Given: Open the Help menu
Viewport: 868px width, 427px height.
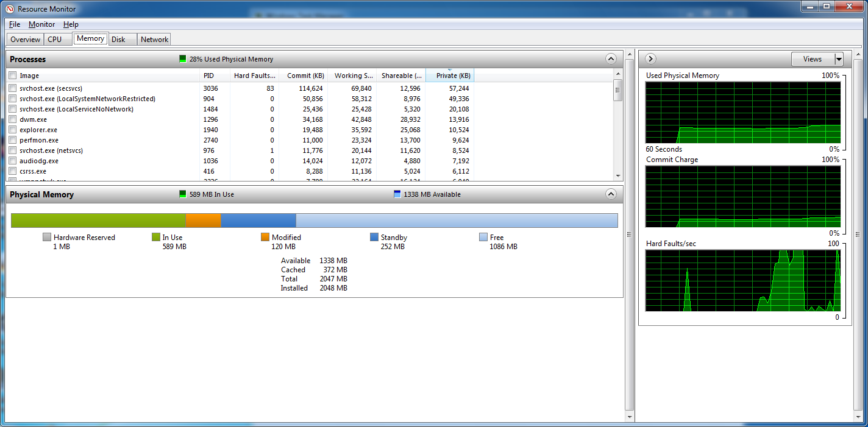Looking at the screenshot, I should coord(71,24).
